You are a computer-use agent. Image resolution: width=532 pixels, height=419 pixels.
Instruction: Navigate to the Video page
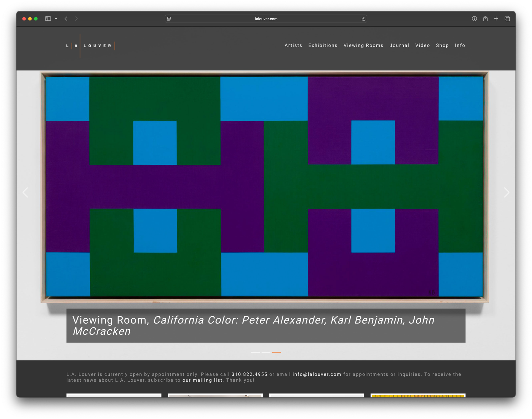(422, 46)
